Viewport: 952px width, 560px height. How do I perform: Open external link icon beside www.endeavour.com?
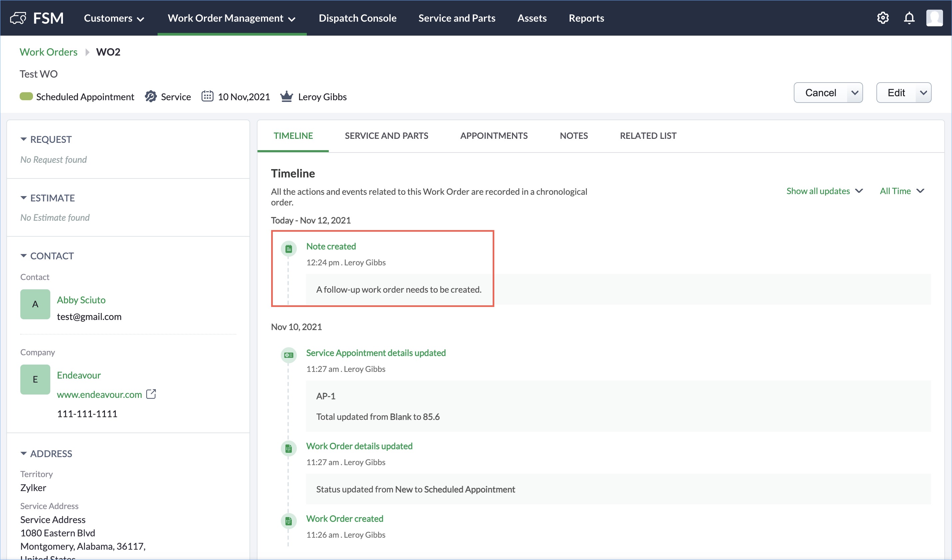pos(151,394)
